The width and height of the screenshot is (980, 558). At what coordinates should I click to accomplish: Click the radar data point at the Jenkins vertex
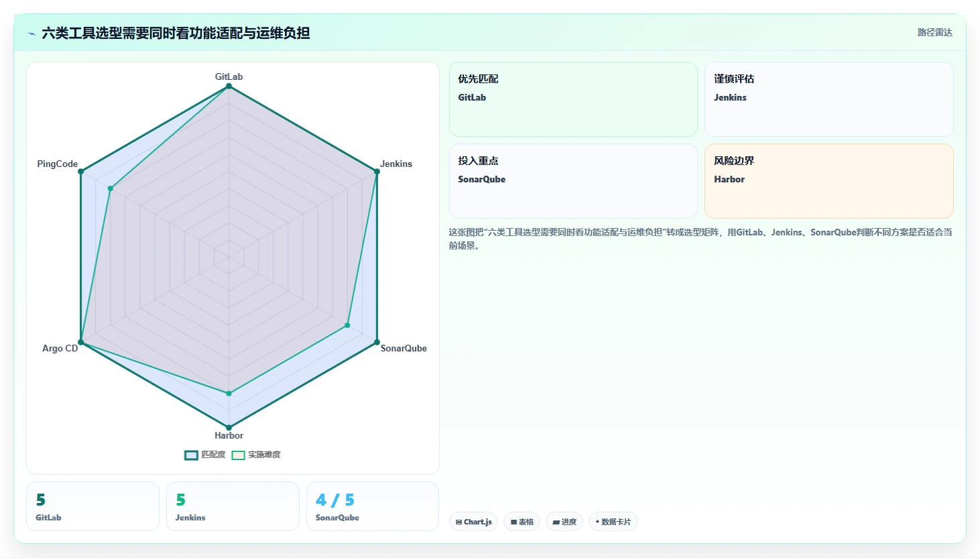point(377,172)
